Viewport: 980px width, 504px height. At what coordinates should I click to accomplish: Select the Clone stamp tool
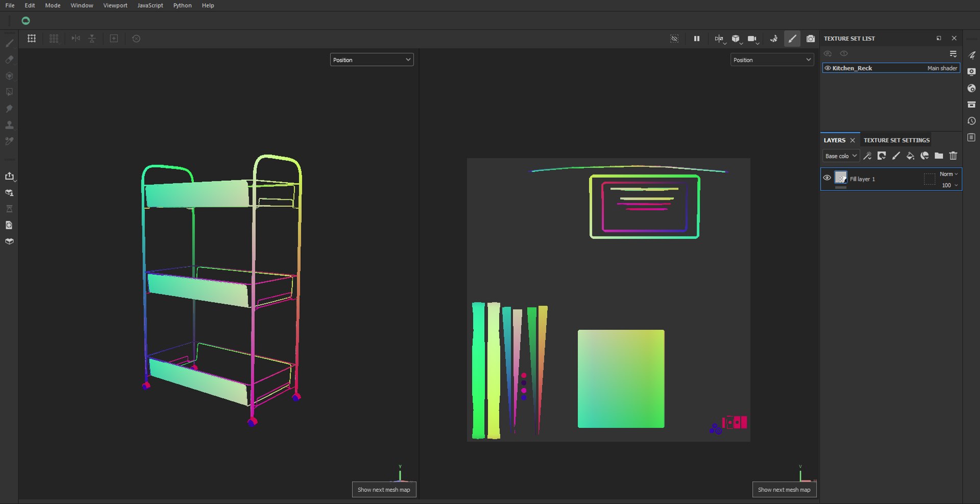click(9, 125)
